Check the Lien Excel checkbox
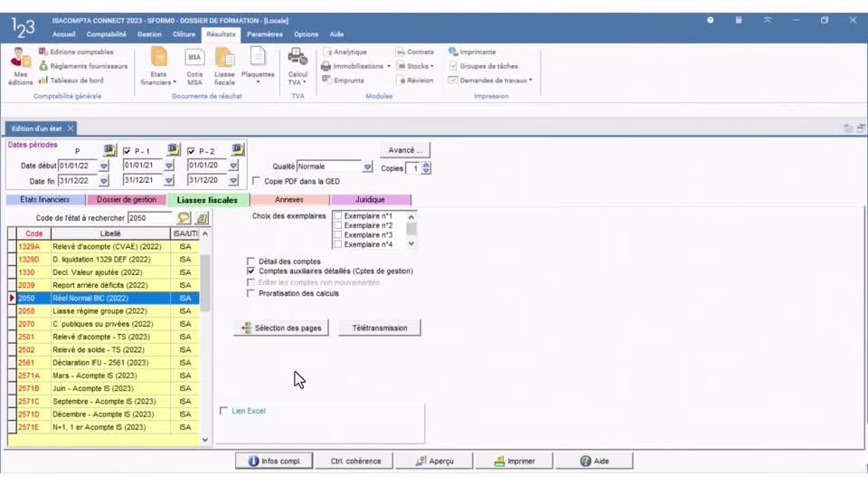868x486 pixels. click(x=223, y=411)
